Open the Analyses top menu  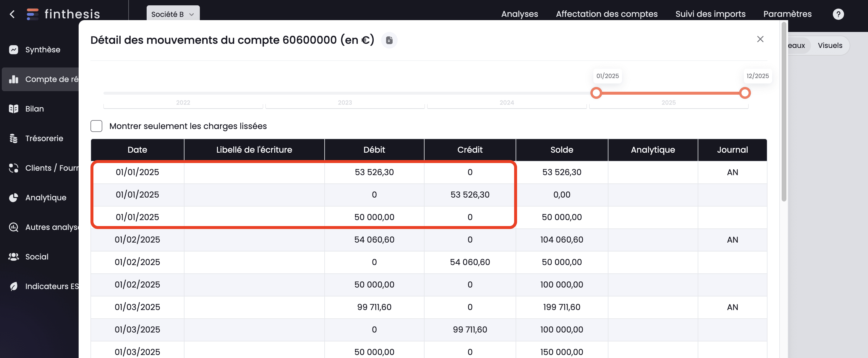point(519,14)
